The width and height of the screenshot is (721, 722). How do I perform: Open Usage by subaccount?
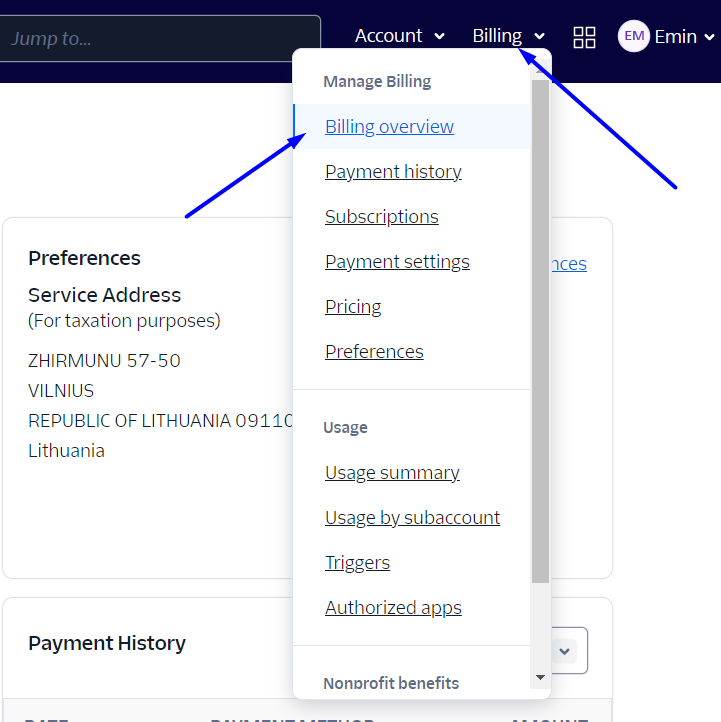(x=412, y=518)
